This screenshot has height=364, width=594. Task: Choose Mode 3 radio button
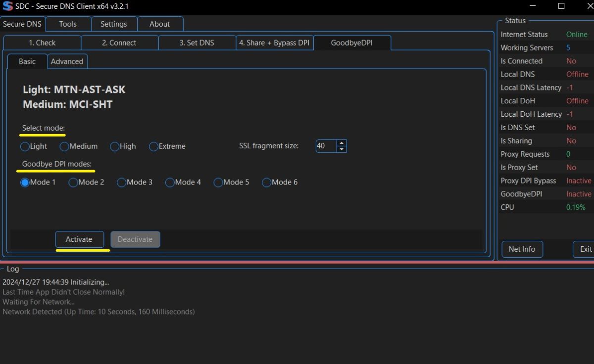[122, 182]
